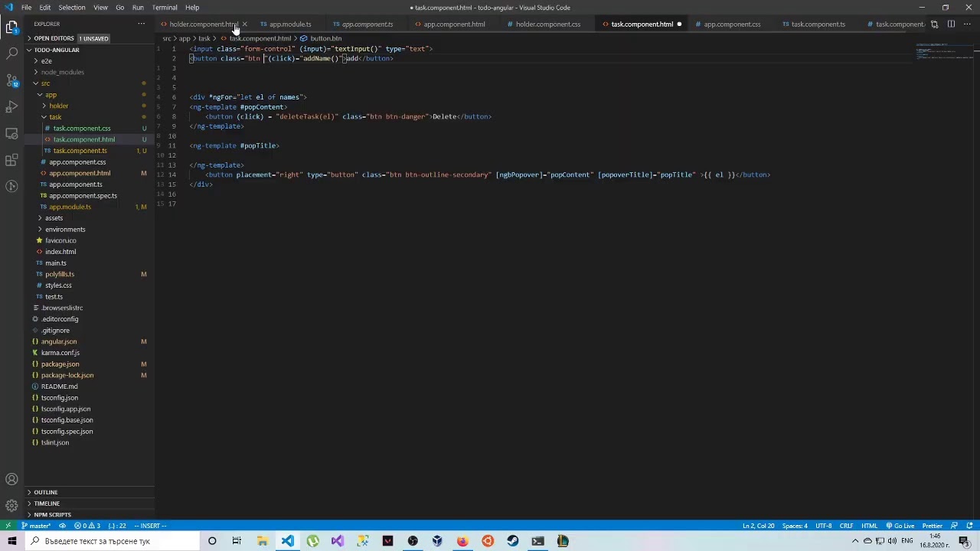This screenshot has height=551, width=980.
Task: Click the open changes compare icon in editor toolbar
Action: click(x=934, y=24)
